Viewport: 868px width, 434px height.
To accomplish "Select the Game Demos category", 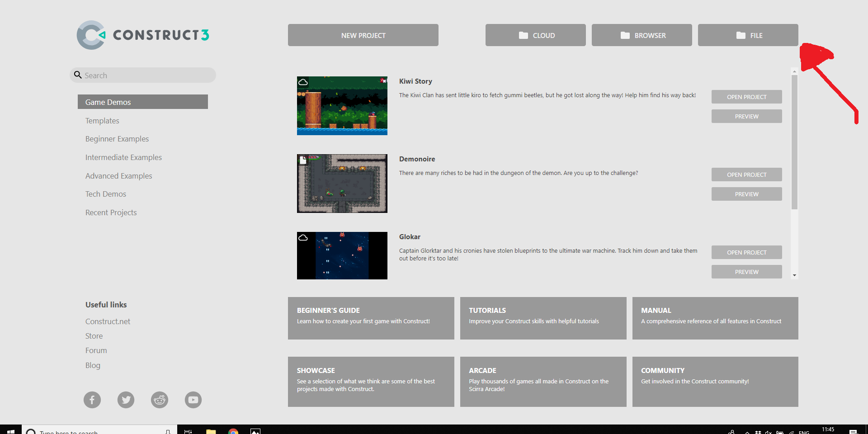I will pyautogui.click(x=143, y=102).
